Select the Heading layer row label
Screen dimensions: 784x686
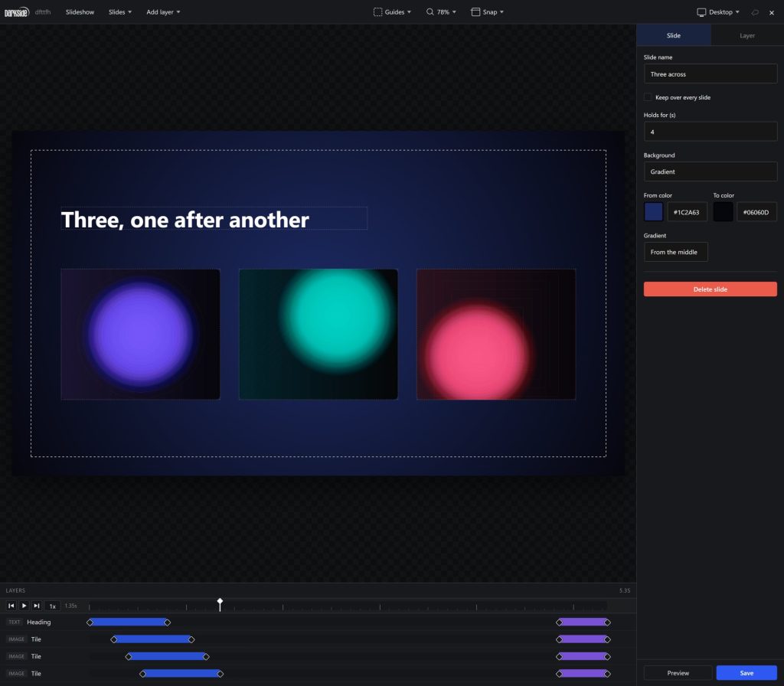[x=39, y=622]
